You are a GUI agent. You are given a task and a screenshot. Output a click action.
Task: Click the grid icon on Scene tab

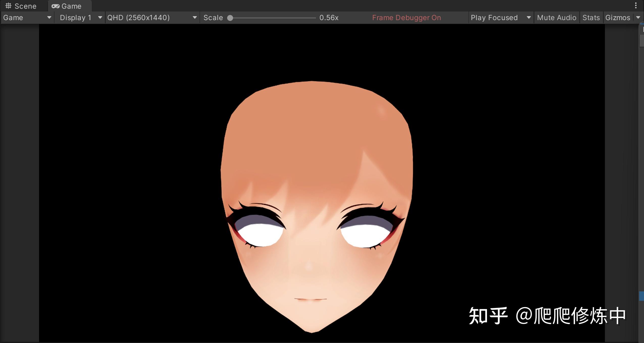[8, 6]
